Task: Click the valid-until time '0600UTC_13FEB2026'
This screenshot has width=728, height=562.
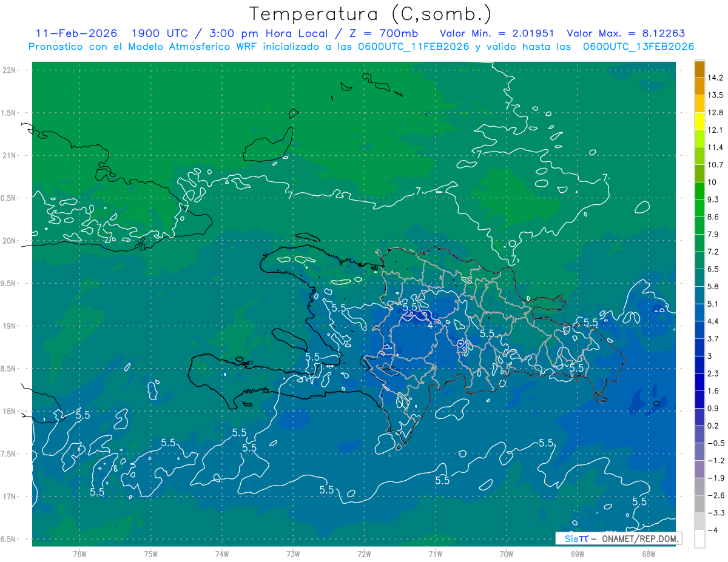Action: (639, 47)
